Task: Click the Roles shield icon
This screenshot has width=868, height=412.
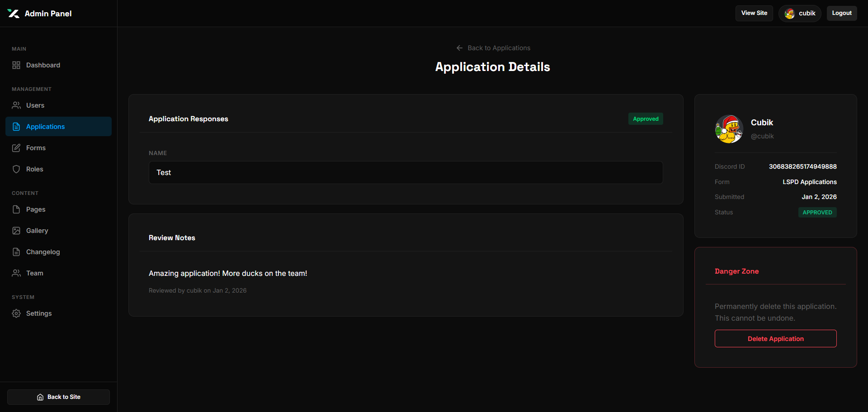Action: 16,169
